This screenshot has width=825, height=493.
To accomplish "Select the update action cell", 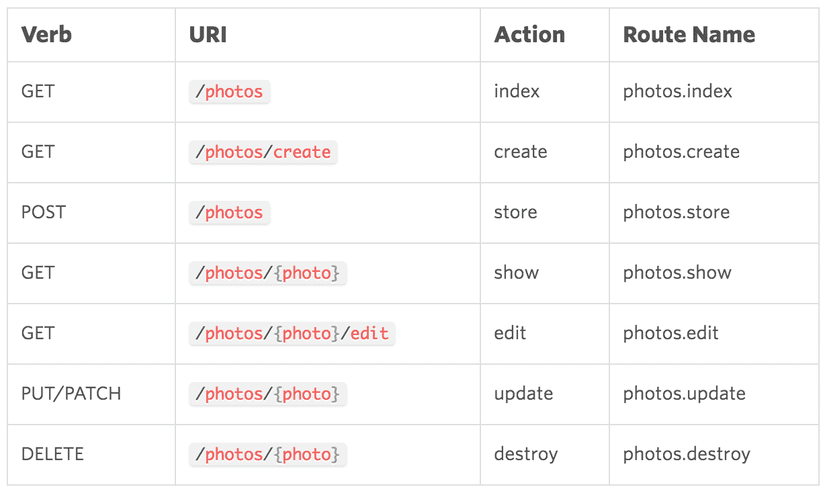I will pos(523,393).
